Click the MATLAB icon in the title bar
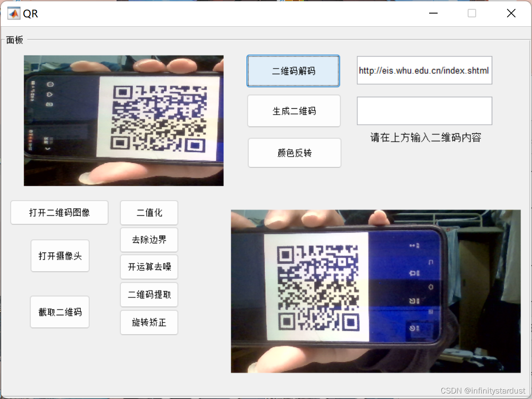532x399 pixels. 13,13
